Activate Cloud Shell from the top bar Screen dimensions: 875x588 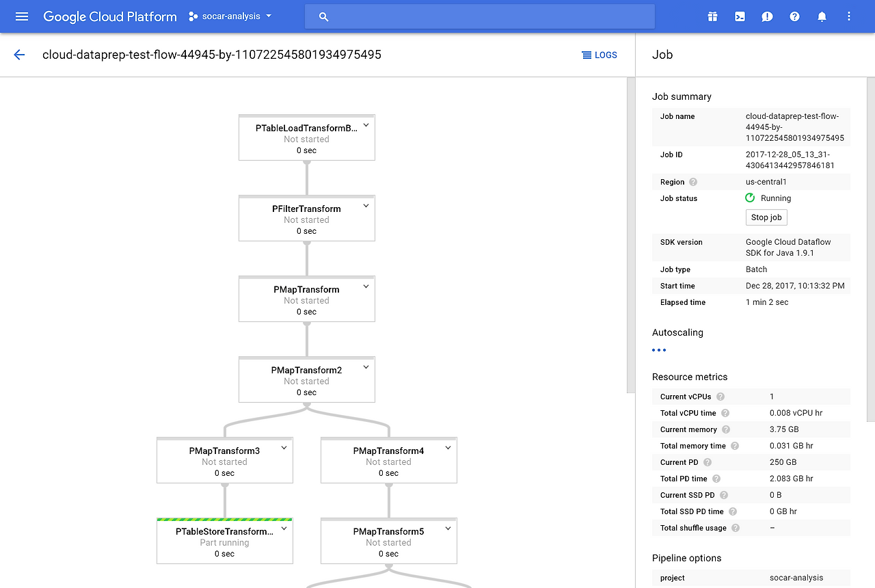tap(740, 16)
